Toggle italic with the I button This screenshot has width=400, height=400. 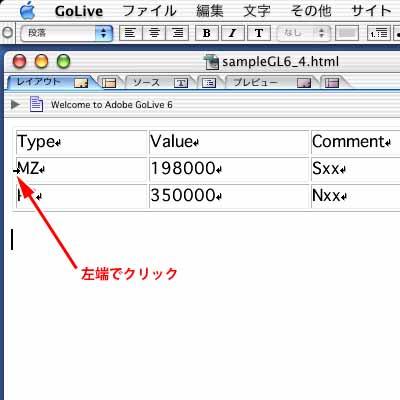pyautogui.click(x=232, y=33)
